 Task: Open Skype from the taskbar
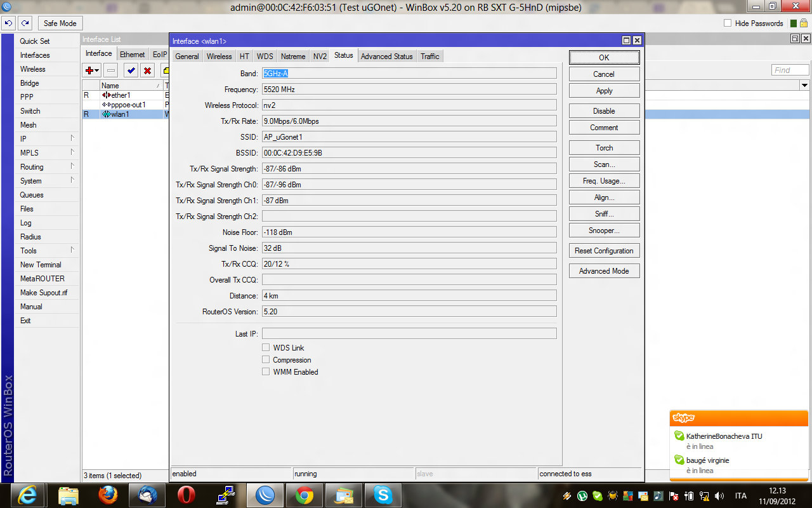[x=383, y=495]
